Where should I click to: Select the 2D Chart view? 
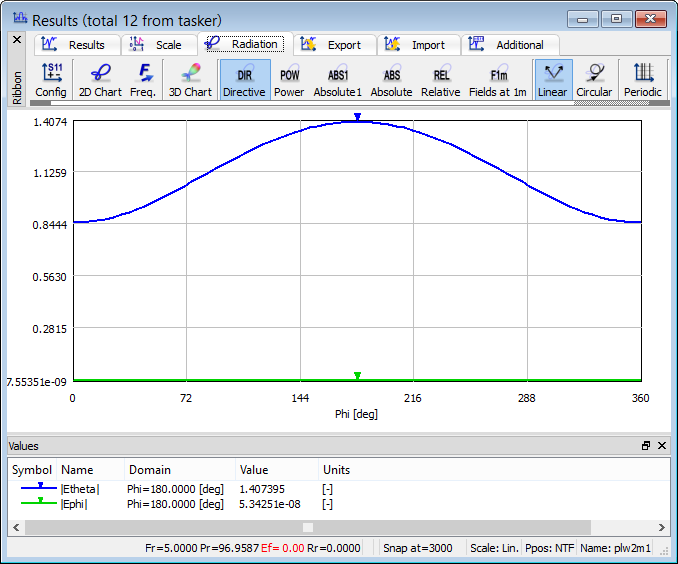click(x=100, y=80)
